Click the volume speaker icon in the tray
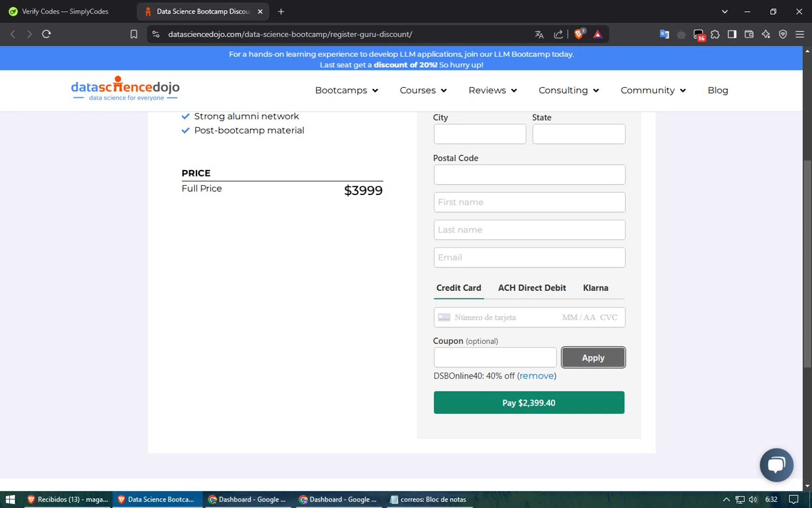 pos(753,499)
